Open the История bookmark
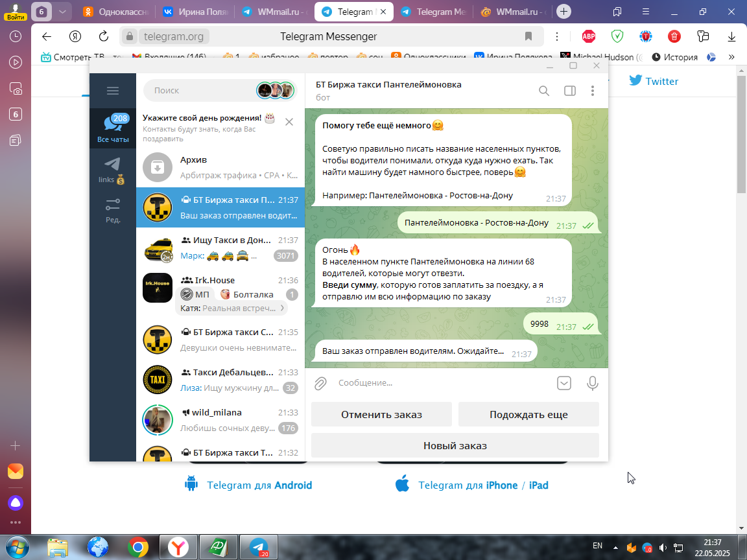This screenshot has height=560, width=747. coord(674,57)
